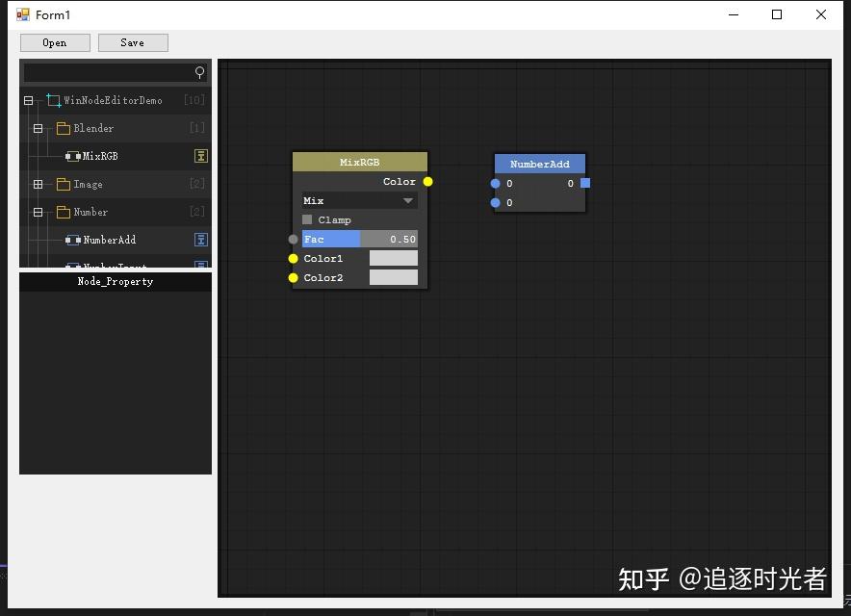Click the yellow Color output socket

pos(427,181)
